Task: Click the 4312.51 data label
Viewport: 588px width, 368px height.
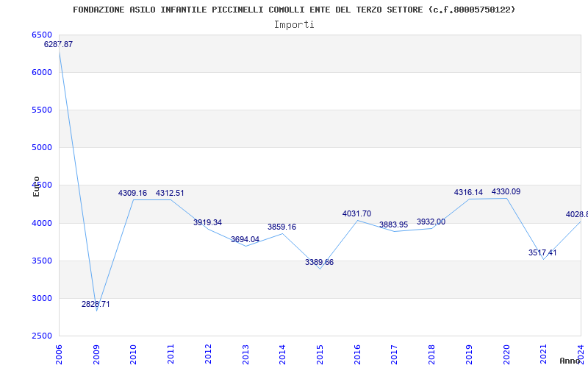Action: click(x=170, y=193)
